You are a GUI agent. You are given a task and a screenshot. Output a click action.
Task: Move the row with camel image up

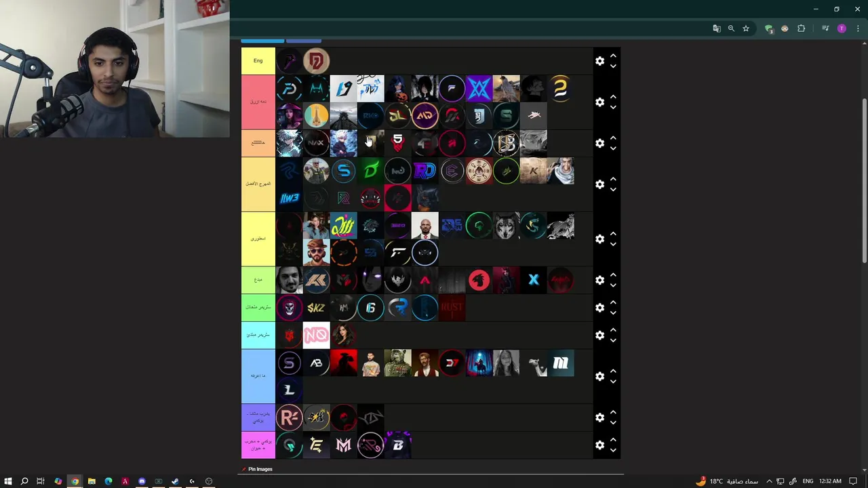[x=613, y=371]
